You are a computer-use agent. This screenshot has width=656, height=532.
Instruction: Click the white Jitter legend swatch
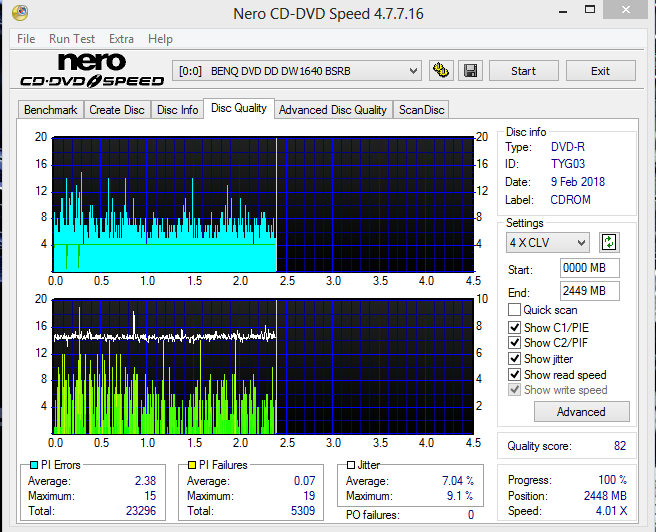tap(351, 465)
